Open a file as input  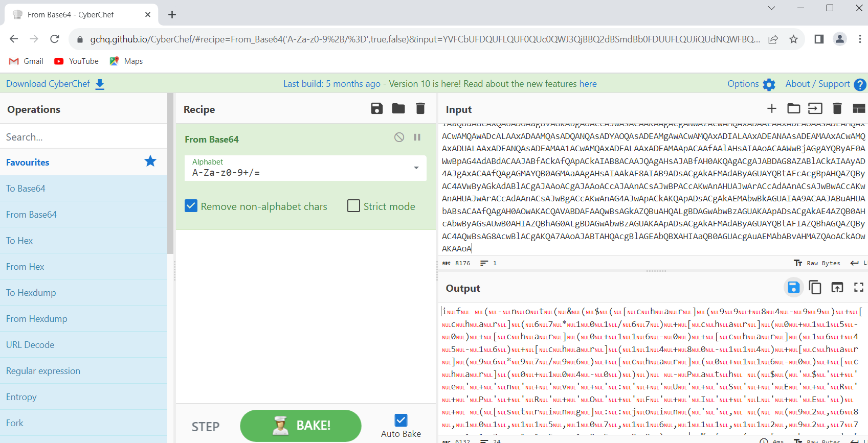815,108
